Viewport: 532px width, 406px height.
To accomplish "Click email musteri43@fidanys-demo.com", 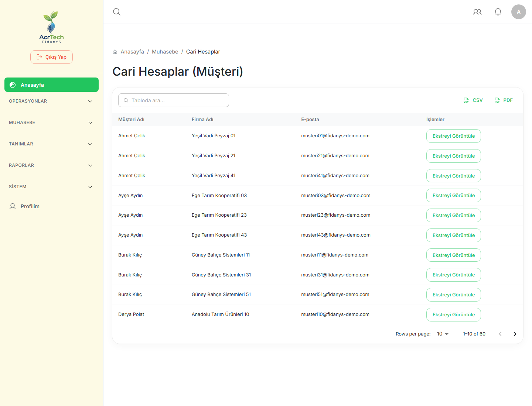I will pyautogui.click(x=335, y=235).
